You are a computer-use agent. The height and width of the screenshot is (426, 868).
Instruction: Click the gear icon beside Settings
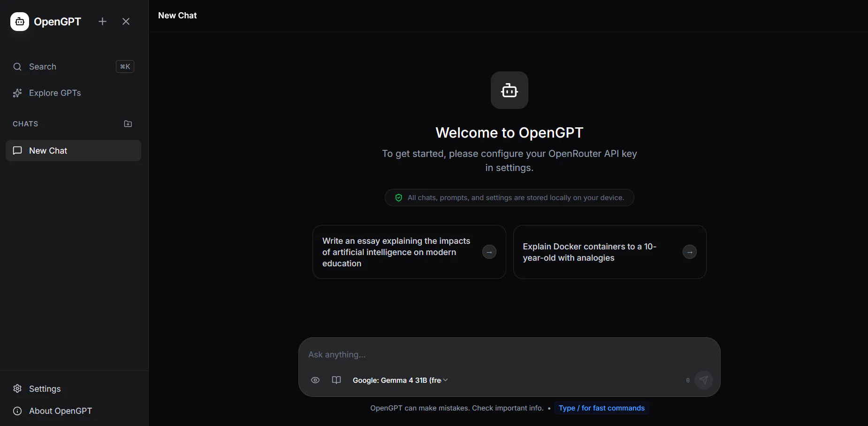point(17,389)
